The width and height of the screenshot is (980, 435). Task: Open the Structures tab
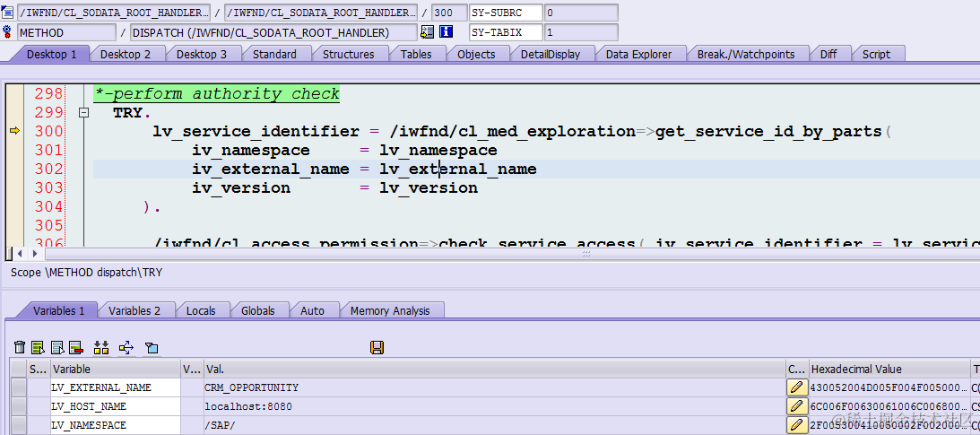[348, 55]
